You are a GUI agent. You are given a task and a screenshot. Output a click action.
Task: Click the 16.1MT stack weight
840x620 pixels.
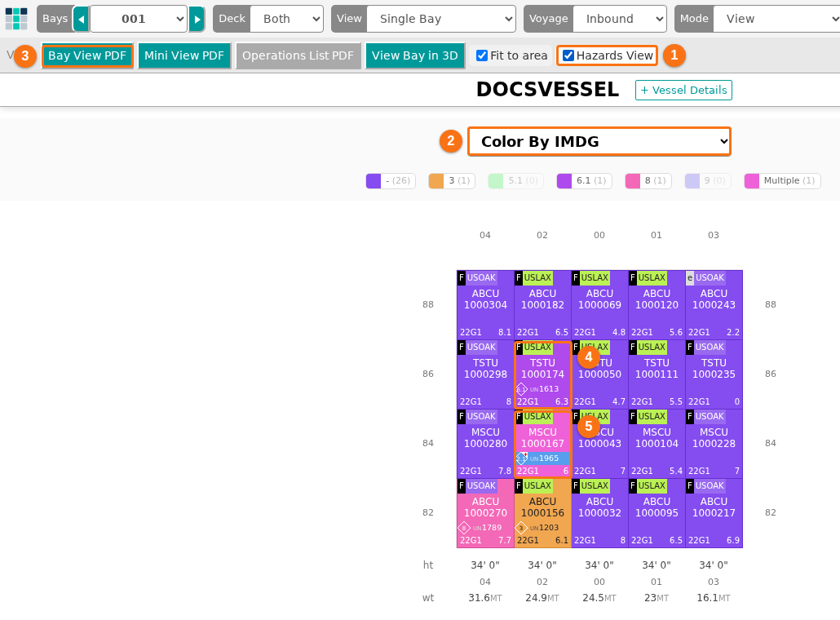click(714, 597)
